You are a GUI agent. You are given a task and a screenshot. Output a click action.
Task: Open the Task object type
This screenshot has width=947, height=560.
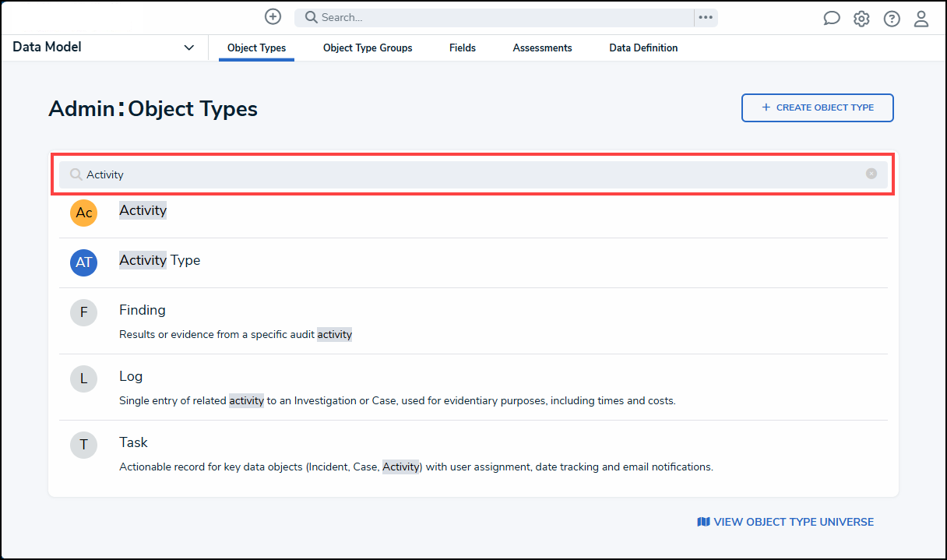tap(133, 442)
